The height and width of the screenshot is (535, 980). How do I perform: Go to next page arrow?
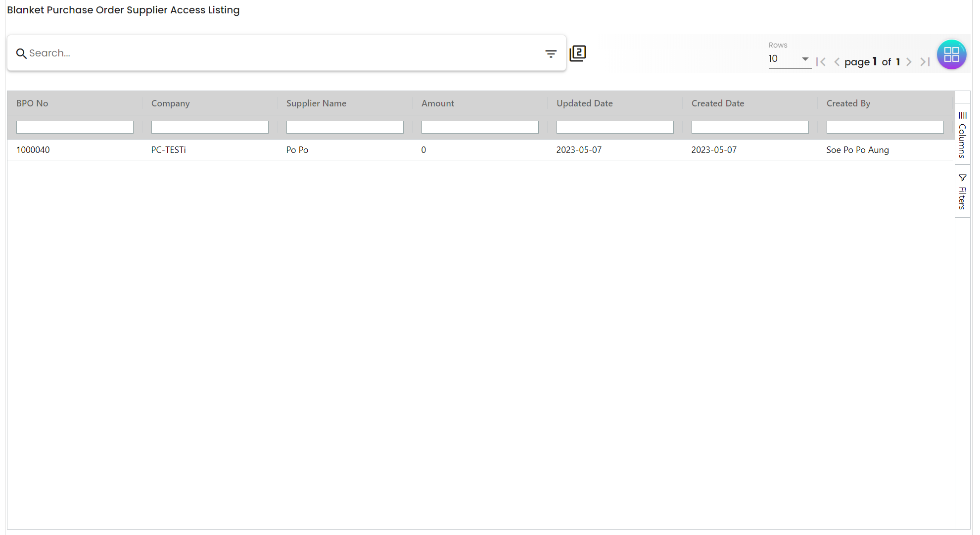(x=909, y=62)
